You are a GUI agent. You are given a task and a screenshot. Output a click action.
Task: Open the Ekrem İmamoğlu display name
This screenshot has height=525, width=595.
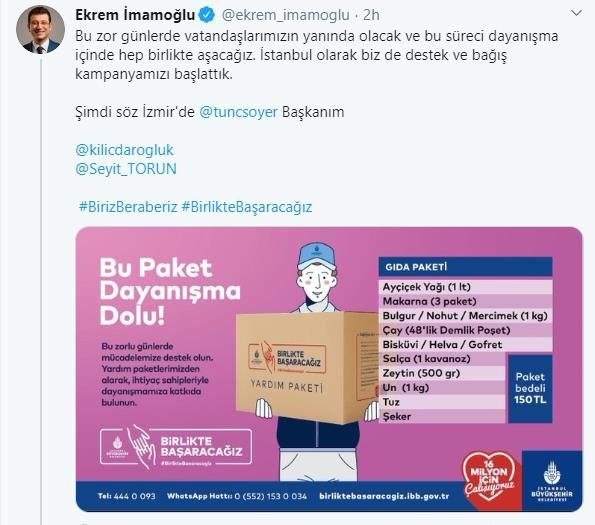point(135,15)
